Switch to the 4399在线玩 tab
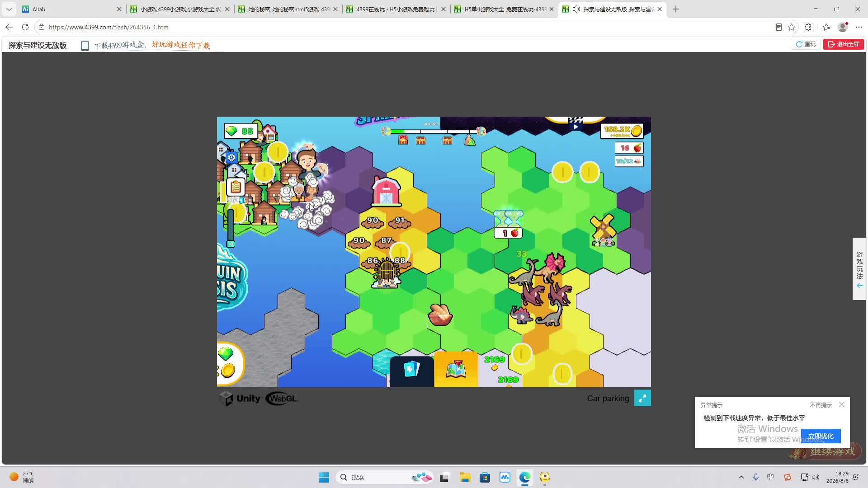868x488 pixels. tap(396, 9)
